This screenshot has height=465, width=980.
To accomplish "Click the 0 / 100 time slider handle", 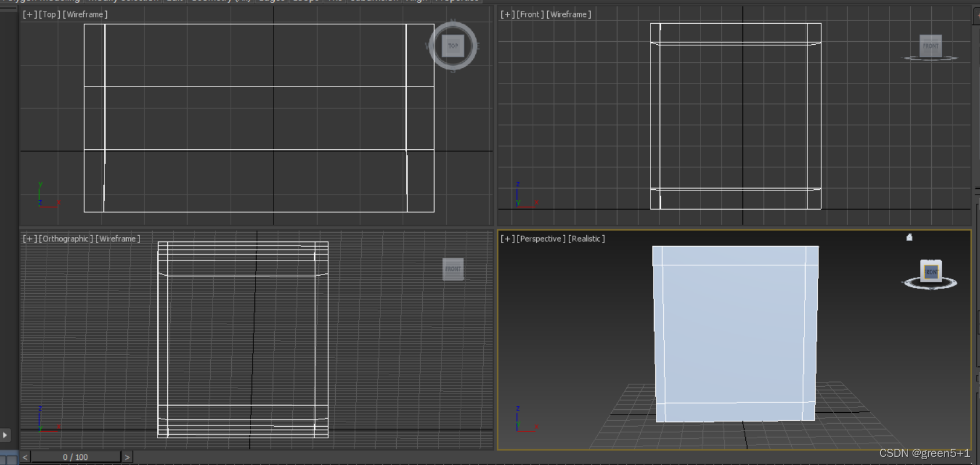I will [76, 457].
